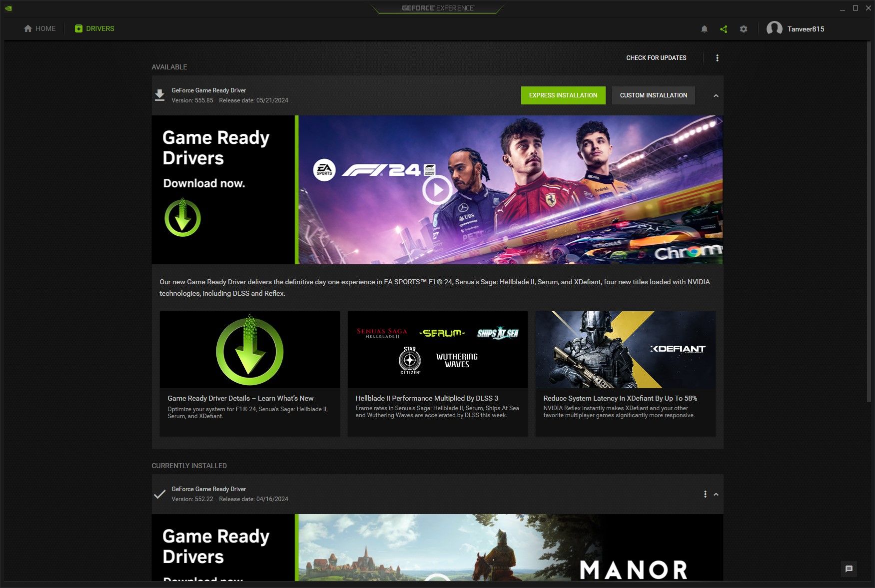Click Release date: 05/21/2024 text
This screenshot has width=875, height=588.
253,100
